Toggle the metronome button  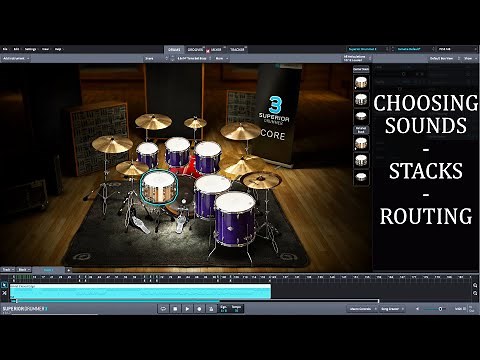(211, 309)
